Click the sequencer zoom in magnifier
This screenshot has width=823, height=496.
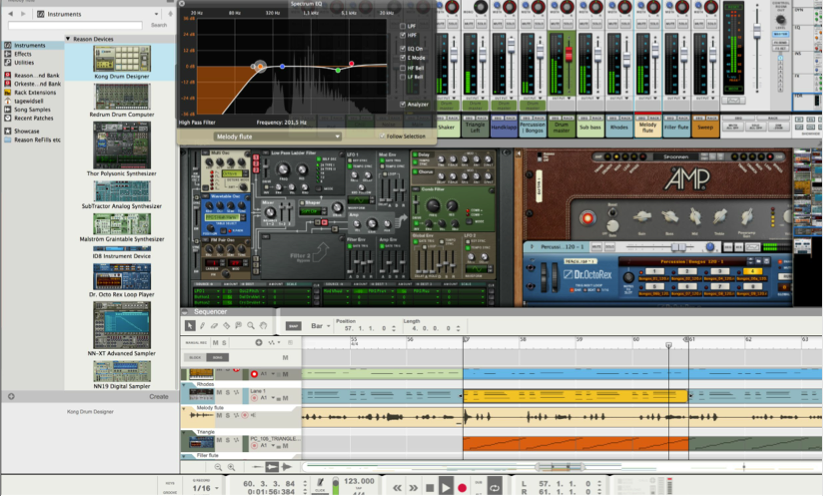coord(231,467)
